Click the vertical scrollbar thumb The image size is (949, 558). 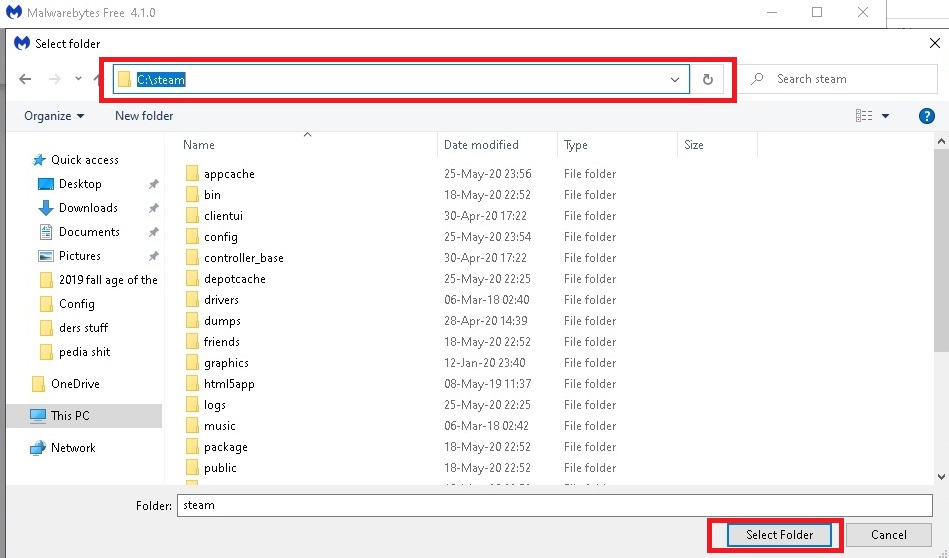(x=941, y=251)
